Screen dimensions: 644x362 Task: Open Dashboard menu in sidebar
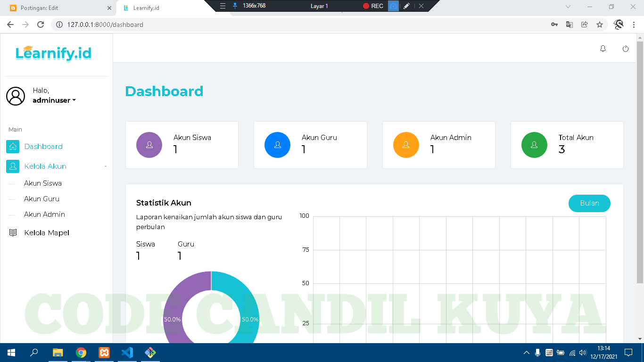pos(43,147)
